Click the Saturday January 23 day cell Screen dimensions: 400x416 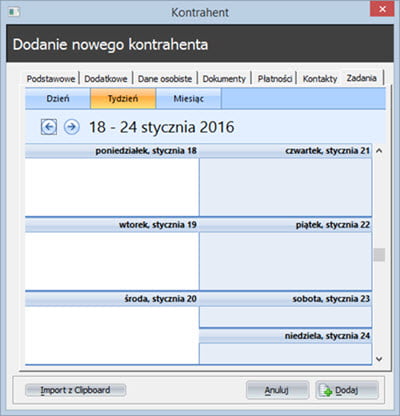coord(286,317)
